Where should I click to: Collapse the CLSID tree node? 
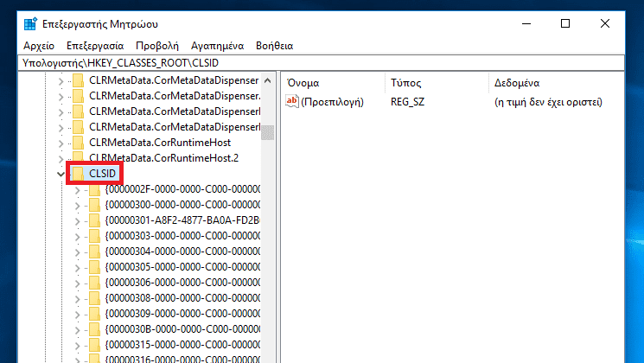61,174
